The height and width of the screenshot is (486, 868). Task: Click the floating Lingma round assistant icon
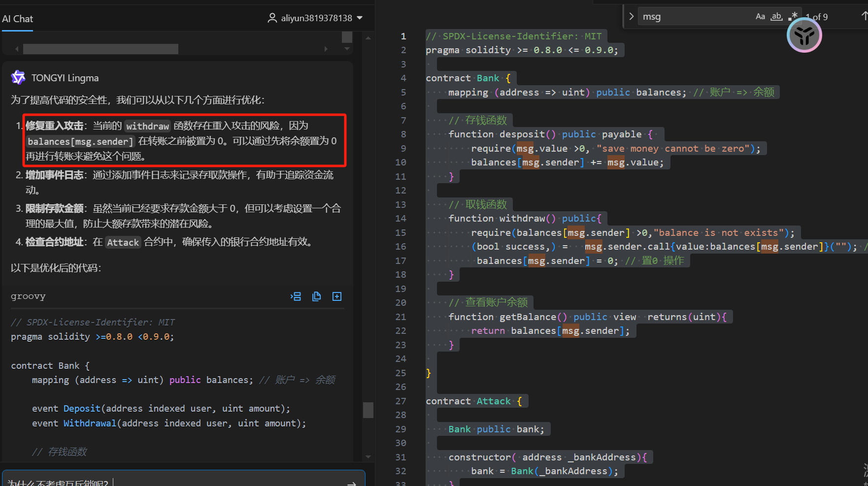[804, 35]
